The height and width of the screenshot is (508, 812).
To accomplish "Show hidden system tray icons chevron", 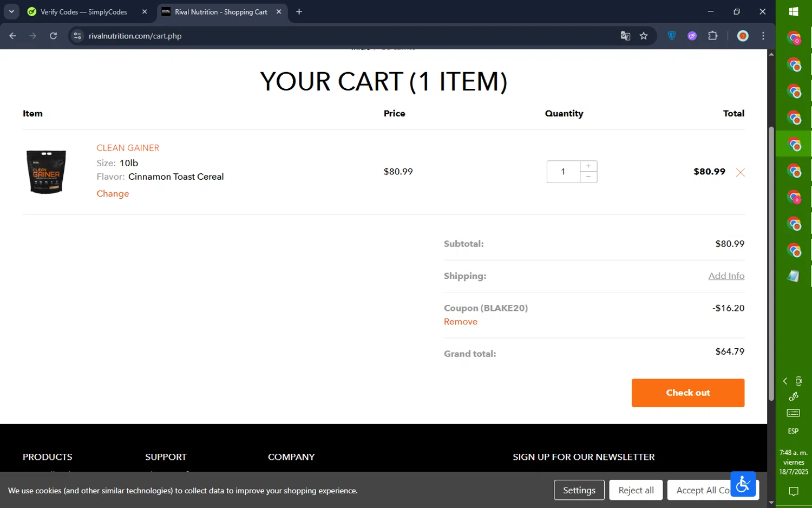I will [x=785, y=381].
